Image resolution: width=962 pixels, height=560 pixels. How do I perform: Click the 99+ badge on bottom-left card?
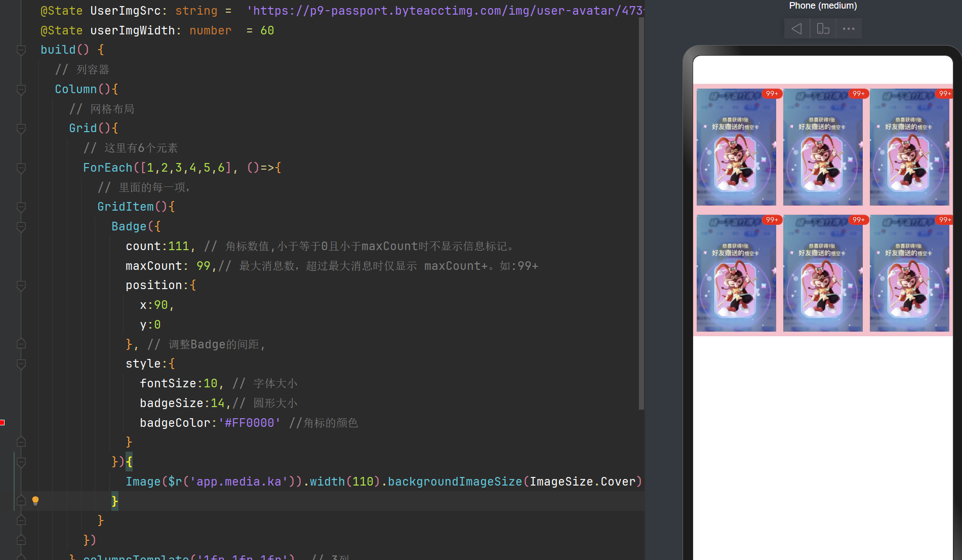click(x=772, y=220)
